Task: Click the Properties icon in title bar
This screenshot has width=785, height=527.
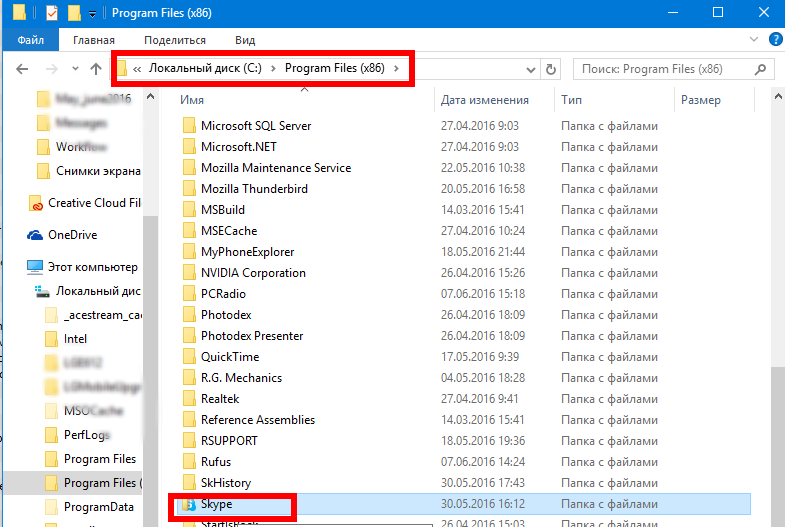Action: [x=52, y=13]
